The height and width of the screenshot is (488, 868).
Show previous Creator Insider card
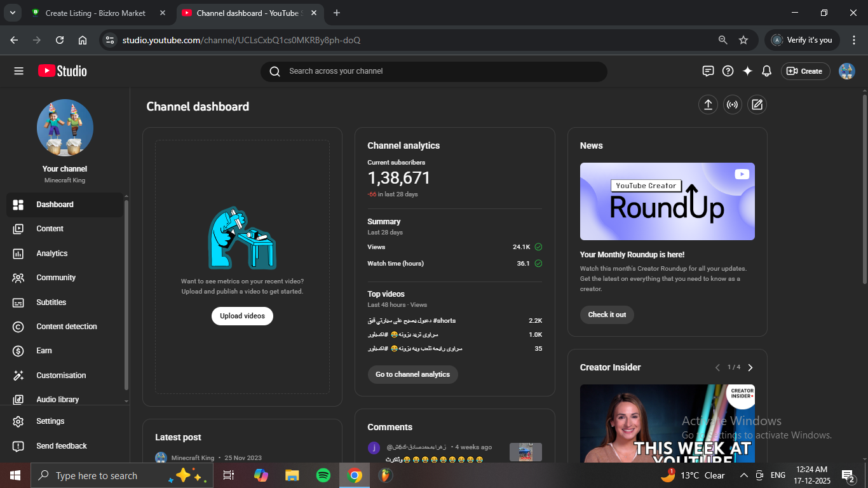point(717,368)
